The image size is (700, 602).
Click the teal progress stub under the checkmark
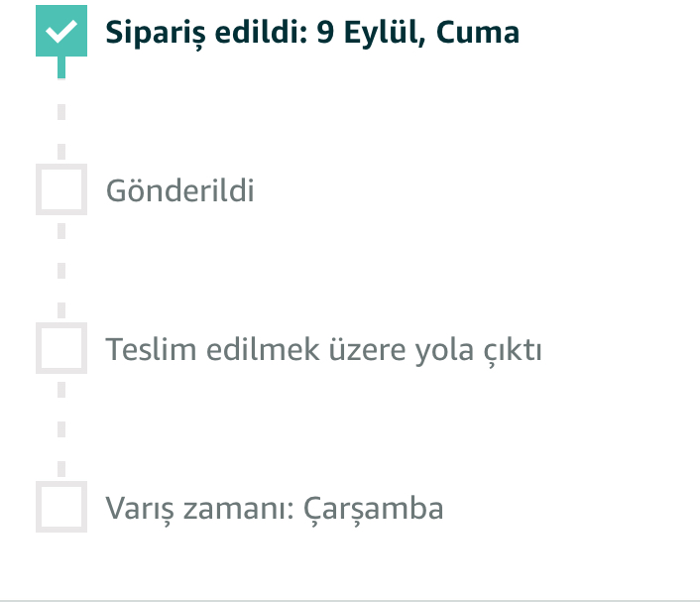(61, 67)
